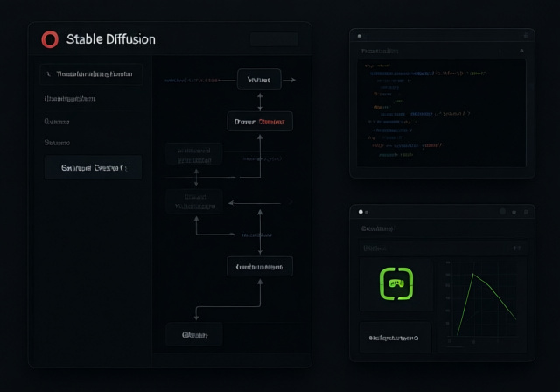Click the green bracketed icon tile
The height and width of the screenshot is (392, 560).
coord(396,284)
